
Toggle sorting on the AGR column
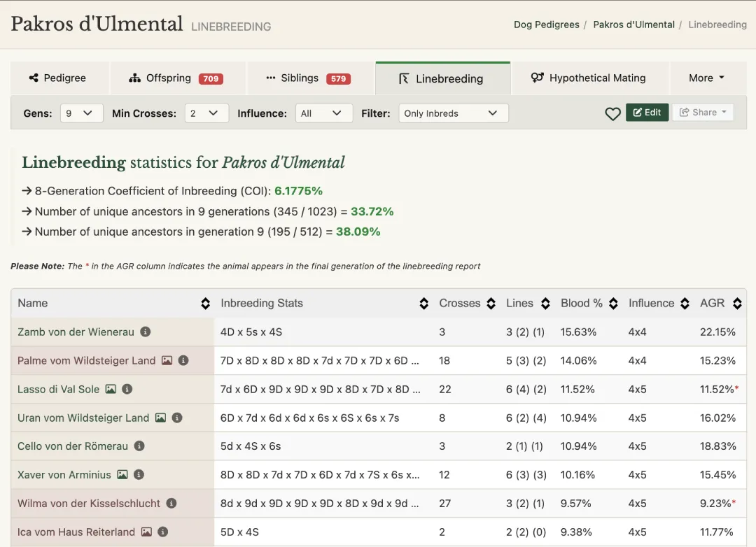737,303
